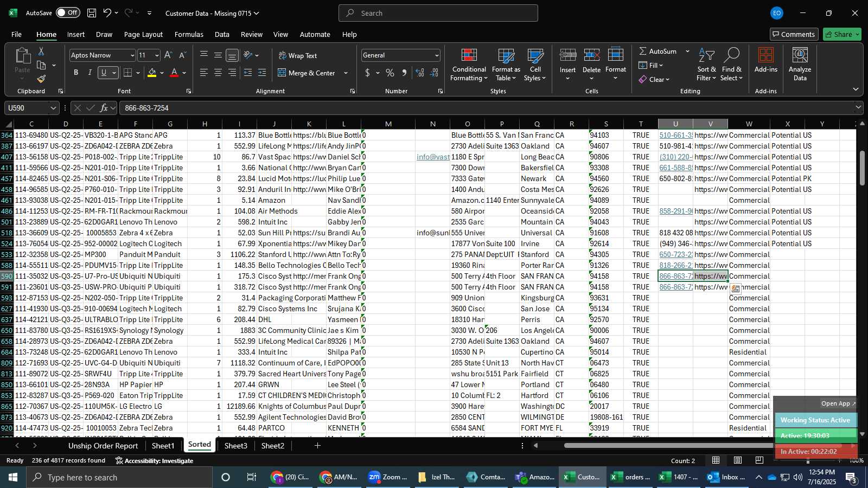Toggle Align Left
This screenshot has height=488, width=868.
204,73
